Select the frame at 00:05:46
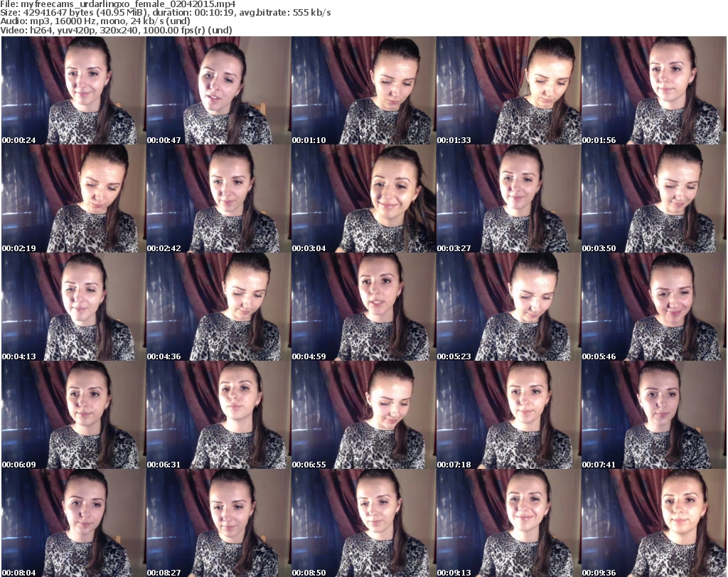 (654, 307)
